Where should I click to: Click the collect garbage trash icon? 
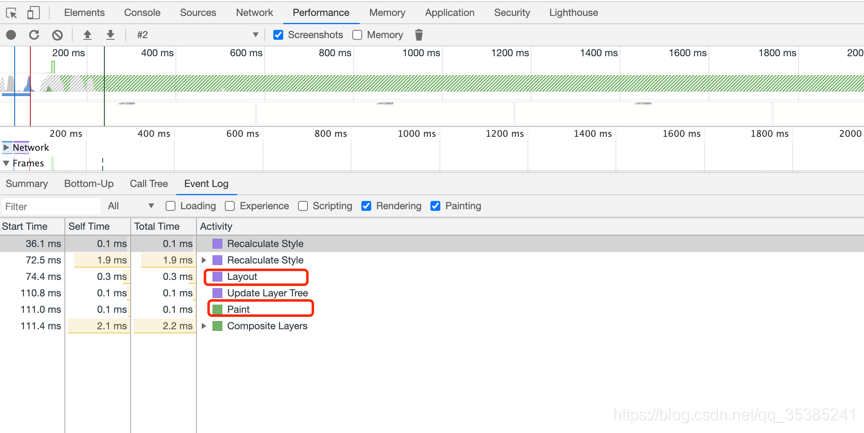(419, 35)
